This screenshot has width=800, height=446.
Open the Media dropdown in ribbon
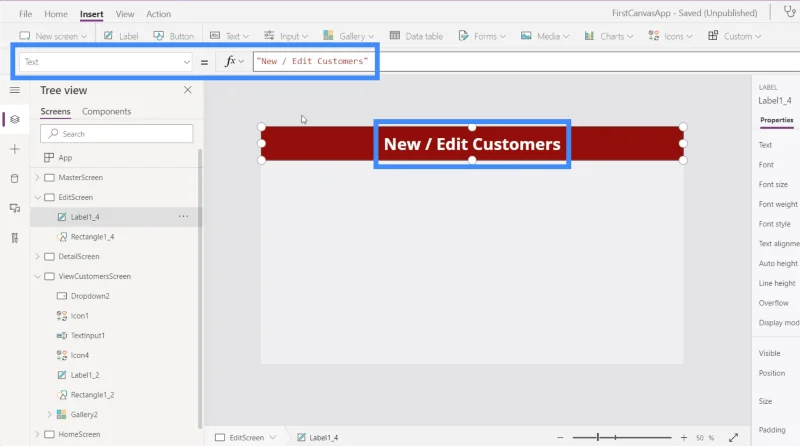click(x=545, y=36)
